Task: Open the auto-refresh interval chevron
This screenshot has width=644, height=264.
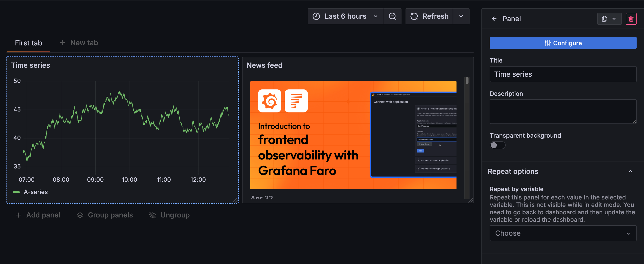Action: (461, 16)
